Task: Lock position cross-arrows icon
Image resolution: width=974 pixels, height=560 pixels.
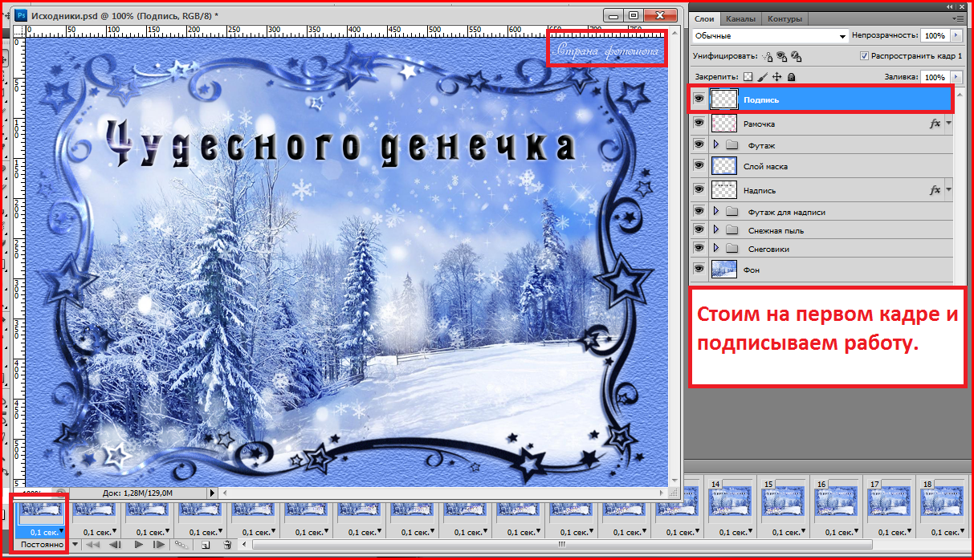Action: (x=777, y=77)
